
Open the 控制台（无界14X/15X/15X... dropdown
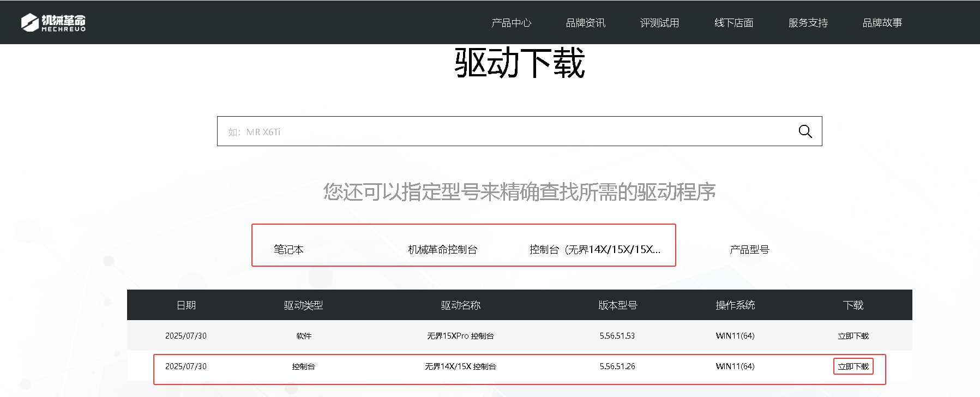[595, 250]
